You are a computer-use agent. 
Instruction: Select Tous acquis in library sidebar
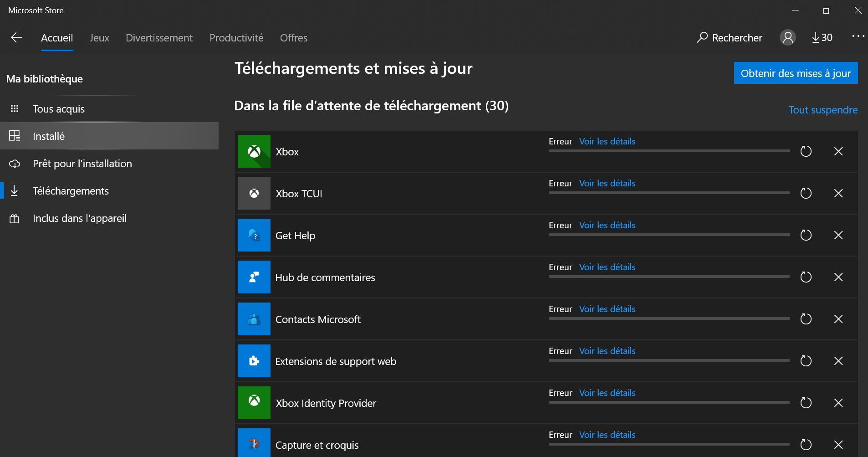(109, 108)
